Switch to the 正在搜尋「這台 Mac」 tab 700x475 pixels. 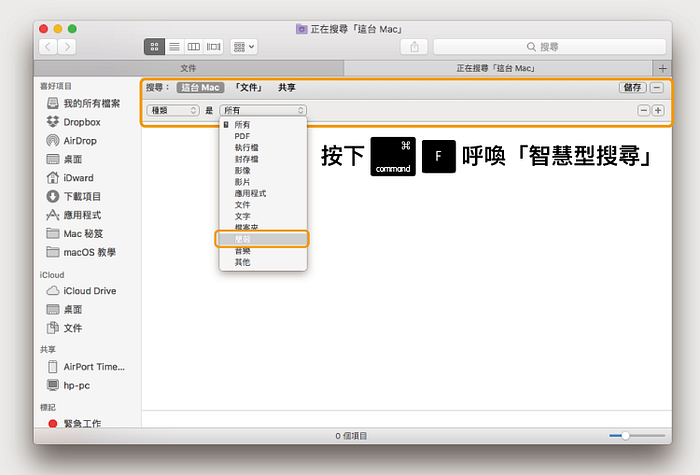(x=498, y=68)
